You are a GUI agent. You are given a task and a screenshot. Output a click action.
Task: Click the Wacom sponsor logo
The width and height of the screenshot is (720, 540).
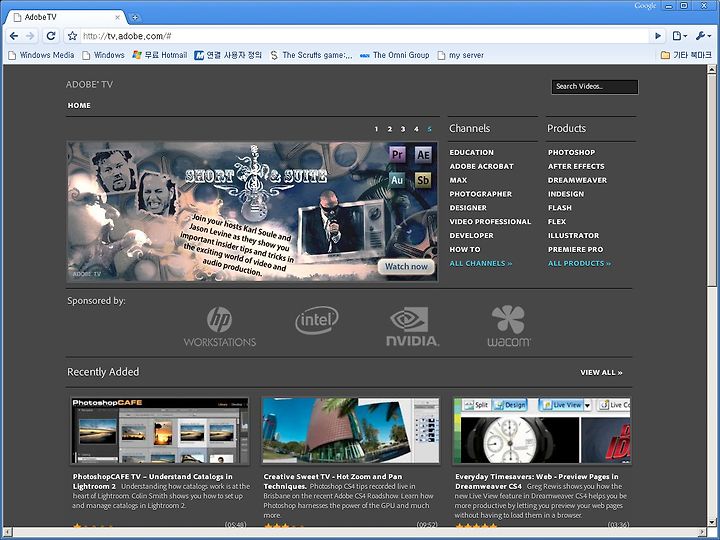click(509, 326)
